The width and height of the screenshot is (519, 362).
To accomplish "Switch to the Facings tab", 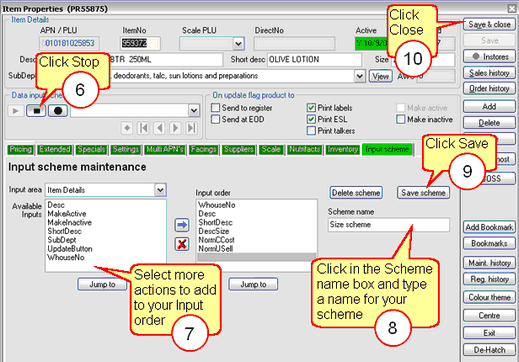I will point(203,149).
